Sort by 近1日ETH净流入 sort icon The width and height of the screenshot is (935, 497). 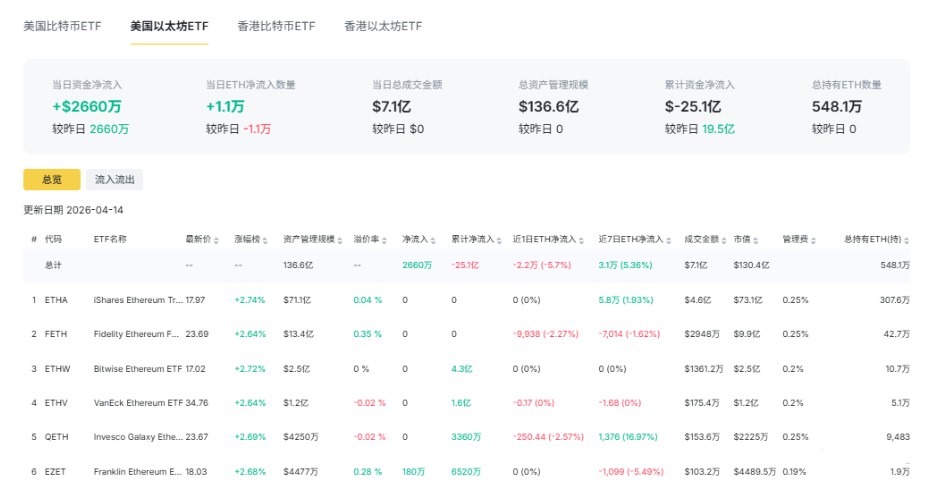pyautogui.click(x=582, y=240)
